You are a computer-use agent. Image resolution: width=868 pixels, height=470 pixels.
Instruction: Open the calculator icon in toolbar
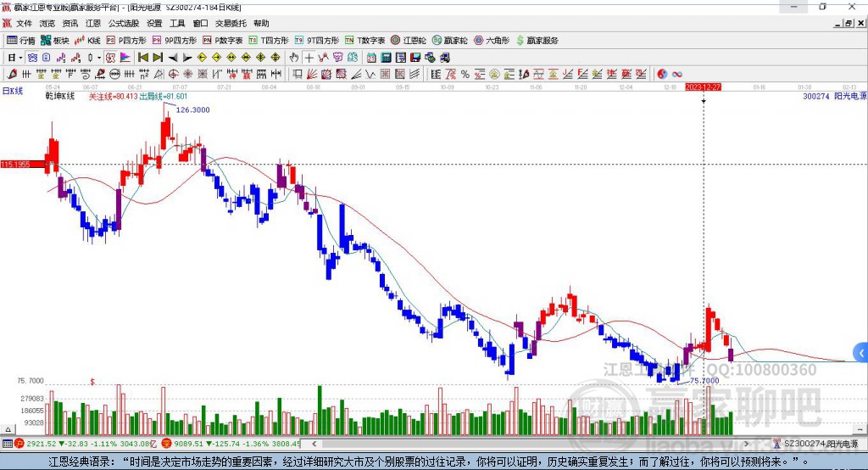386,58
